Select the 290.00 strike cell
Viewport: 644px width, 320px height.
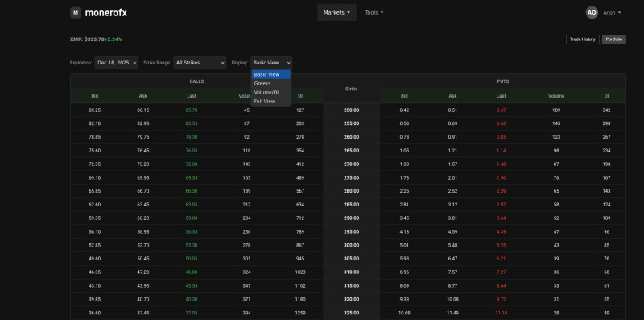352,218
